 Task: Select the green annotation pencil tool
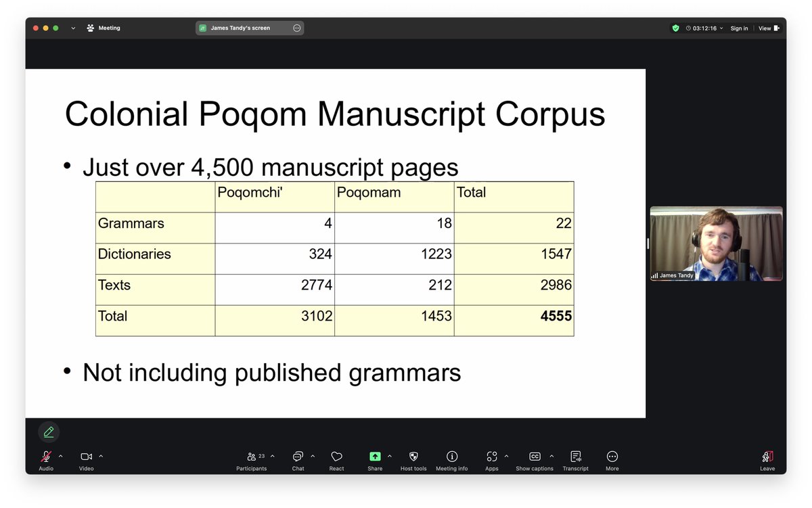click(x=49, y=432)
